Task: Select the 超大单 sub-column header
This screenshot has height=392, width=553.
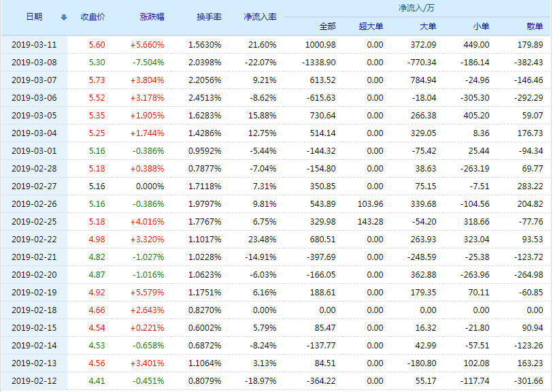Action: tap(371, 27)
